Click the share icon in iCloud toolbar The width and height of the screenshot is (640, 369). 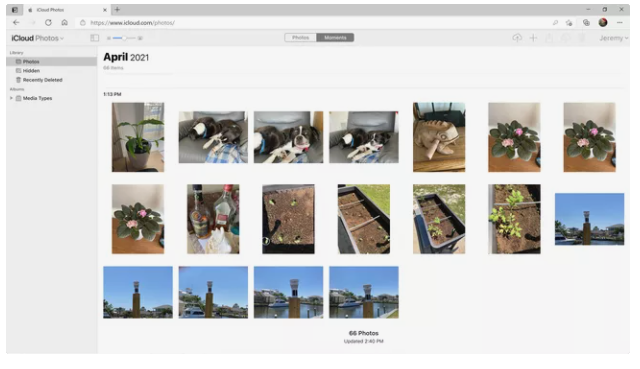[549, 38]
